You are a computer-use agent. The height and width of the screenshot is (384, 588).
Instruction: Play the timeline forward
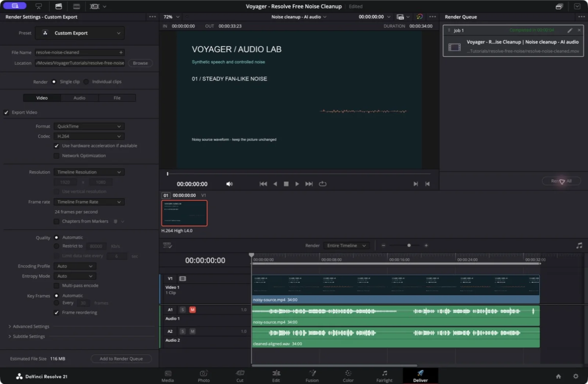[x=297, y=184]
